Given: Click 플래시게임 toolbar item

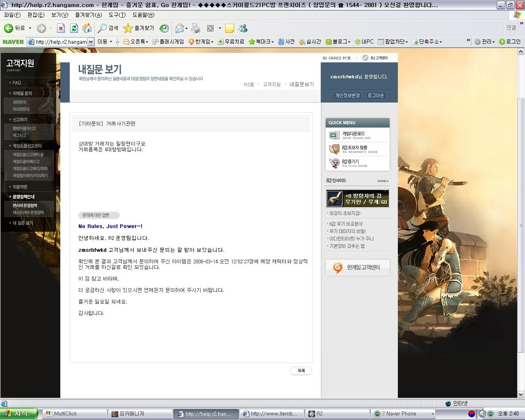Looking at the screenshot, I should tap(168, 41).
